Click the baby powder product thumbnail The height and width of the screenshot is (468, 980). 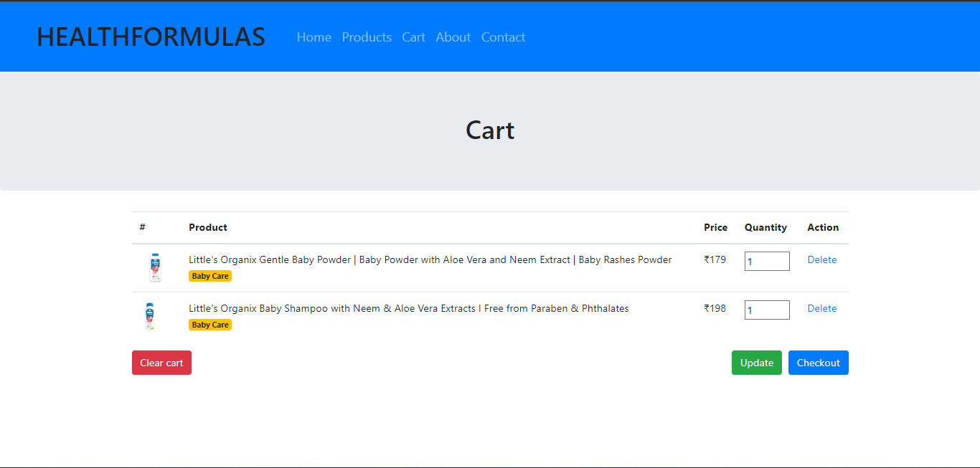tap(155, 266)
